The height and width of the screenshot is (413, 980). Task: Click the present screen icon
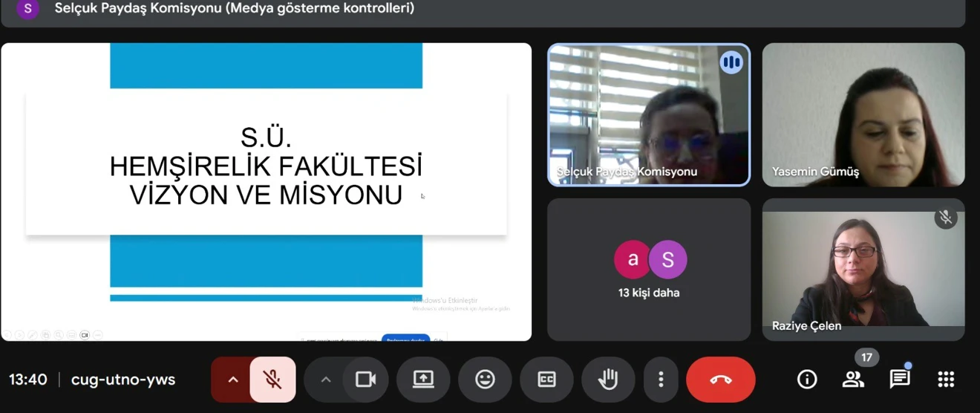[x=423, y=380]
